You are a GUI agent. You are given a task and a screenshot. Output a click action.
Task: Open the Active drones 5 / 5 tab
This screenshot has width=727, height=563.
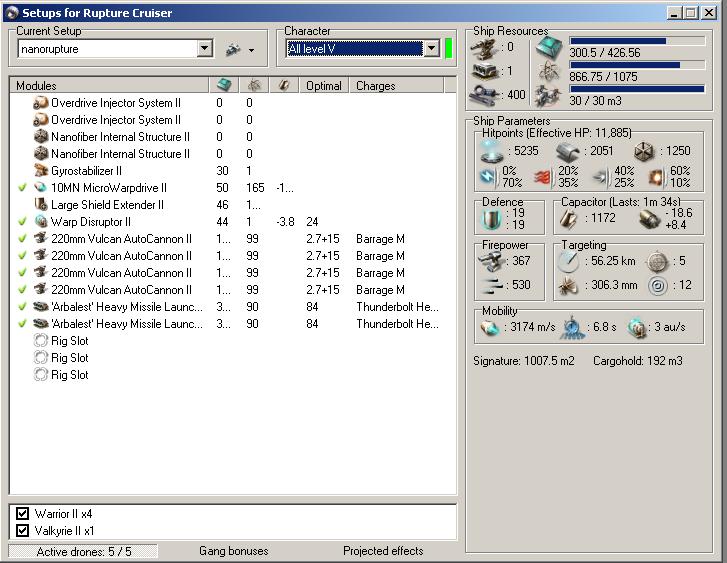[x=83, y=551]
